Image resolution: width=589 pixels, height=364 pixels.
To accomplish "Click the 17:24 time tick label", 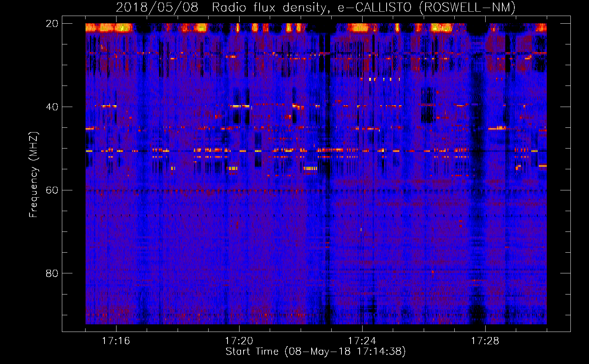I will (362, 341).
